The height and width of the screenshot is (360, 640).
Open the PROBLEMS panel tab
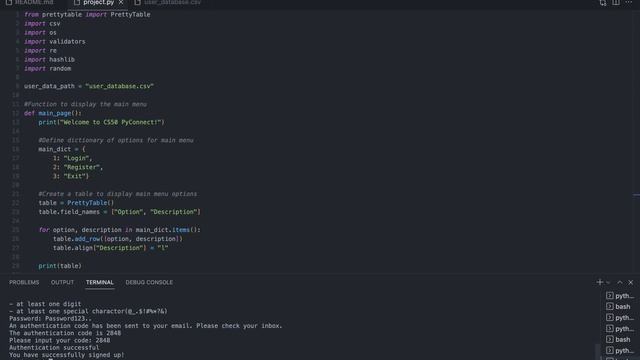click(24, 282)
